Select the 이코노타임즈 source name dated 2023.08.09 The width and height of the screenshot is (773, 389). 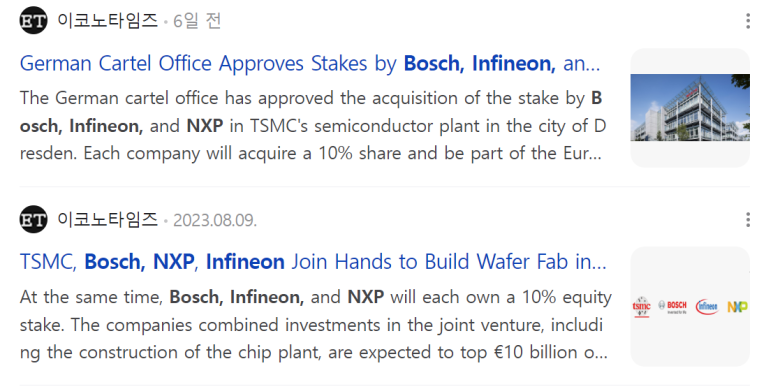[x=107, y=220]
